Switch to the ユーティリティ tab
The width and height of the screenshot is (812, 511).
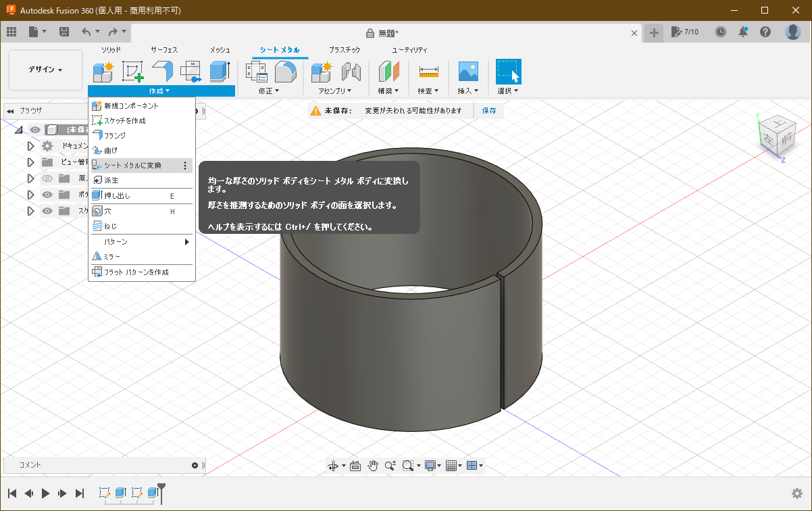(410, 50)
